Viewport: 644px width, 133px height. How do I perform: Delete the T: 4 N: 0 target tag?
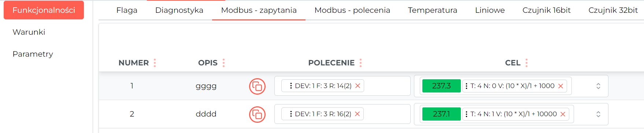point(560,86)
